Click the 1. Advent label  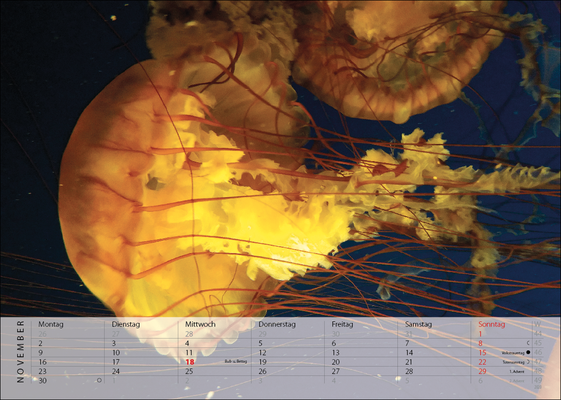[517, 371]
